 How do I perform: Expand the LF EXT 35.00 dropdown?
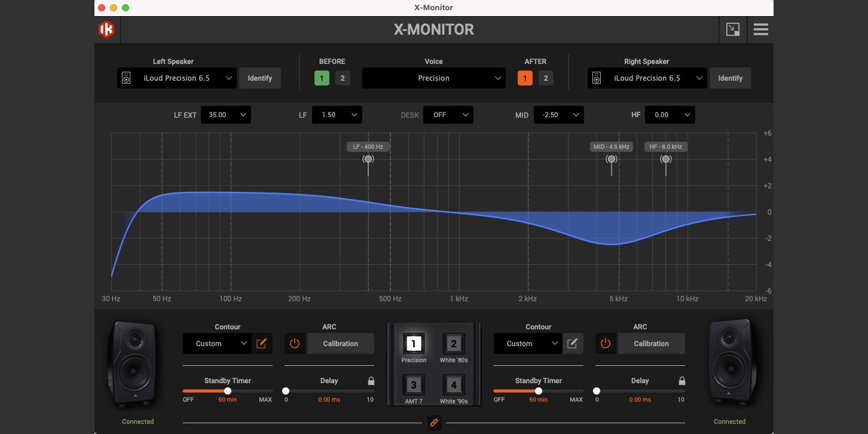coord(226,115)
